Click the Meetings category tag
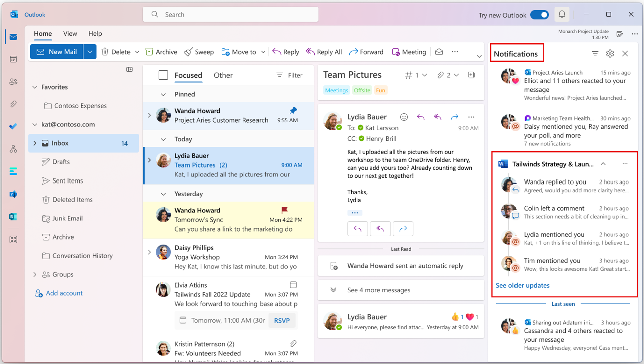Screen dimensions: 644x364 coord(336,90)
